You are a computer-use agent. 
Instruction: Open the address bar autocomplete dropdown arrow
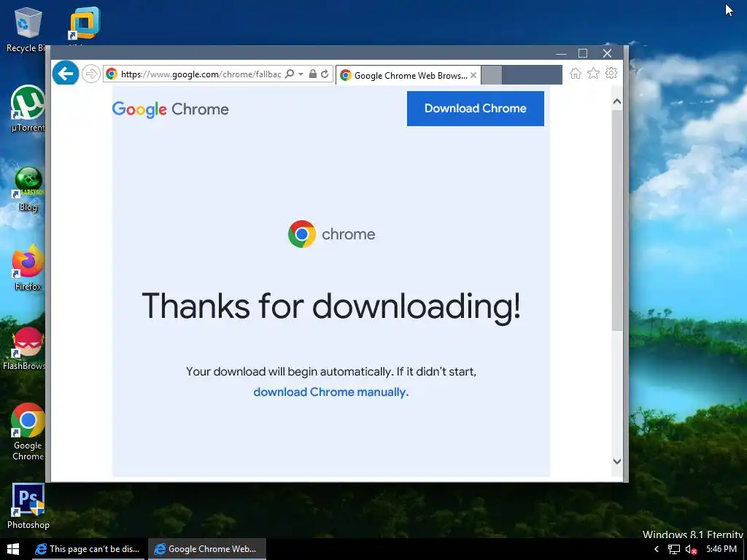(x=301, y=74)
